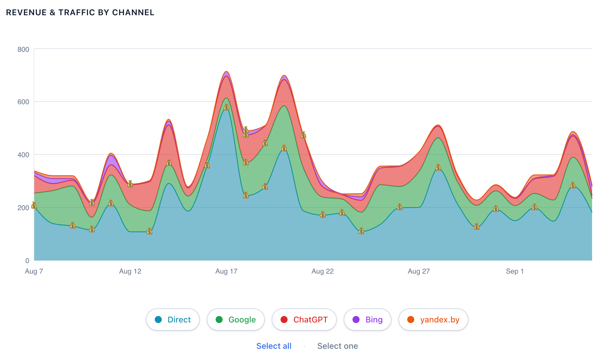This screenshot has height=364, width=612.
Task: Click the money bag at Aug 24 blue dip
Action: pos(361,231)
